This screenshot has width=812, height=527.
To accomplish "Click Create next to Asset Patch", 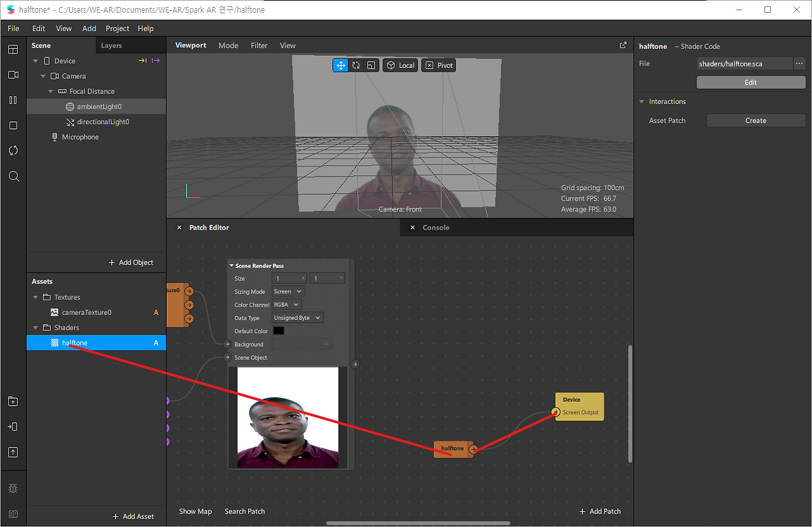I will 756,121.
